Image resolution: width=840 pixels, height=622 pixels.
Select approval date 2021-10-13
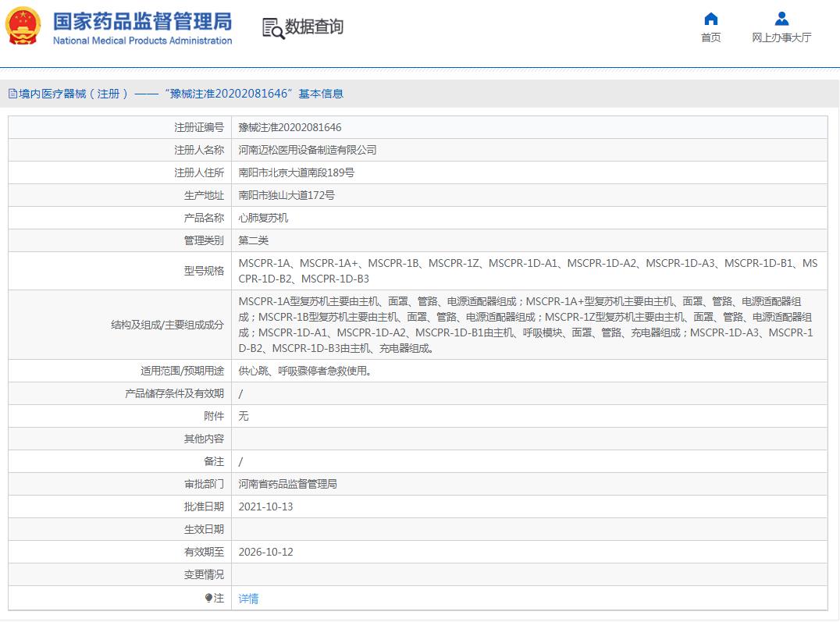pos(265,506)
